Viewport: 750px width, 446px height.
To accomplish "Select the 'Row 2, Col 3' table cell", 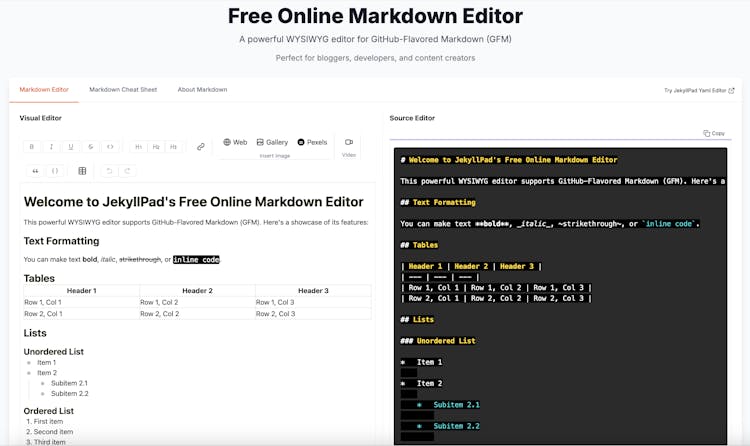I will click(x=313, y=313).
